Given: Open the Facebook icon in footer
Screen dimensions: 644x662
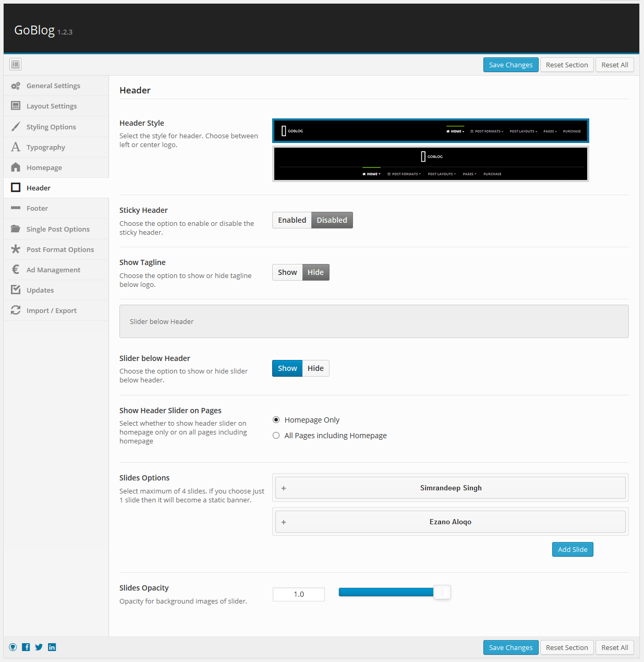Looking at the screenshot, I should point(26,647).
